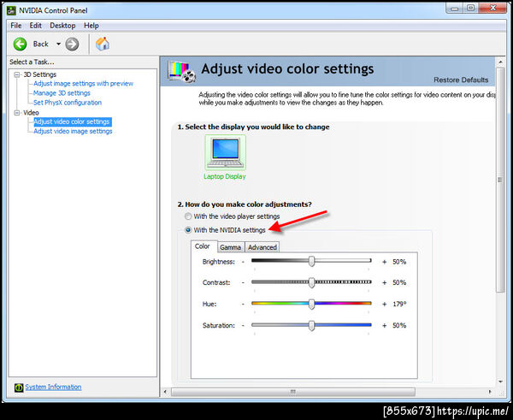Click the Brightness slider thumb
Screen dimensions: 513x420
click(x=312, y=261)
